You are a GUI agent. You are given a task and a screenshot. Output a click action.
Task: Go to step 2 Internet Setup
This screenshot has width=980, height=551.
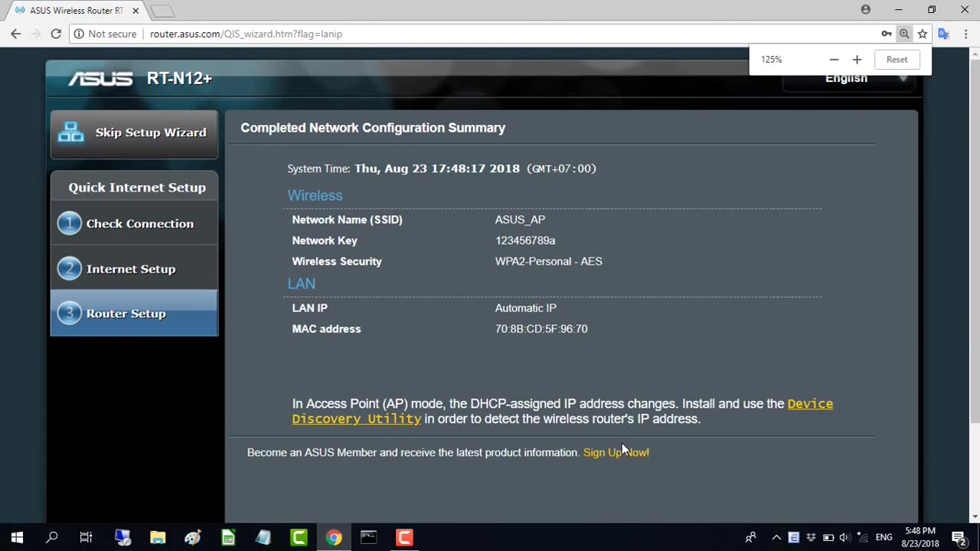(134, 269)
